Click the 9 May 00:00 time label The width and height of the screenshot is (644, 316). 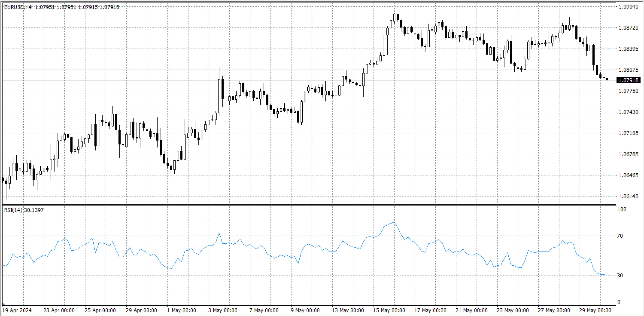(x=305, y=310)
